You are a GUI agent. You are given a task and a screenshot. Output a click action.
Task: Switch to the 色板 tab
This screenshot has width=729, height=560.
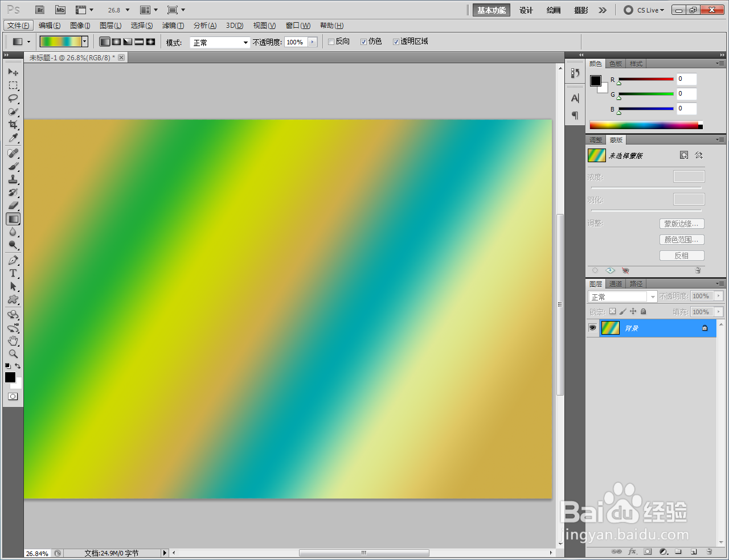[x=616, y=64]
